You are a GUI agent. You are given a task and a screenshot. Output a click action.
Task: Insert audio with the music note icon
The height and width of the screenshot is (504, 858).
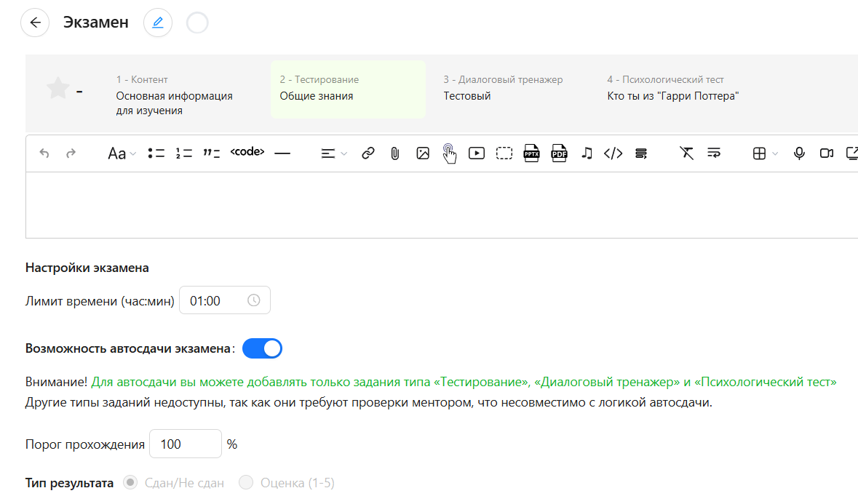[x=587, y=153]
